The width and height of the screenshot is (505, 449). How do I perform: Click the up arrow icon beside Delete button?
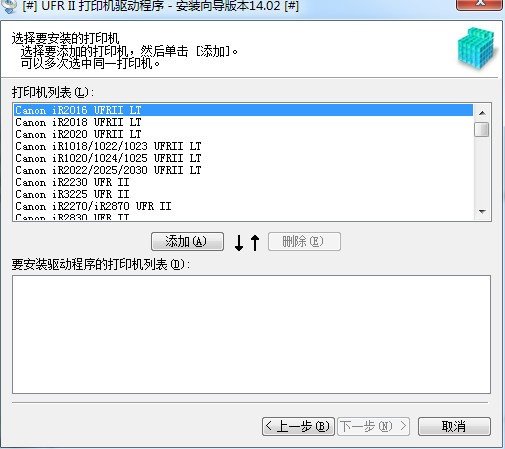click(x=255, y=243)
